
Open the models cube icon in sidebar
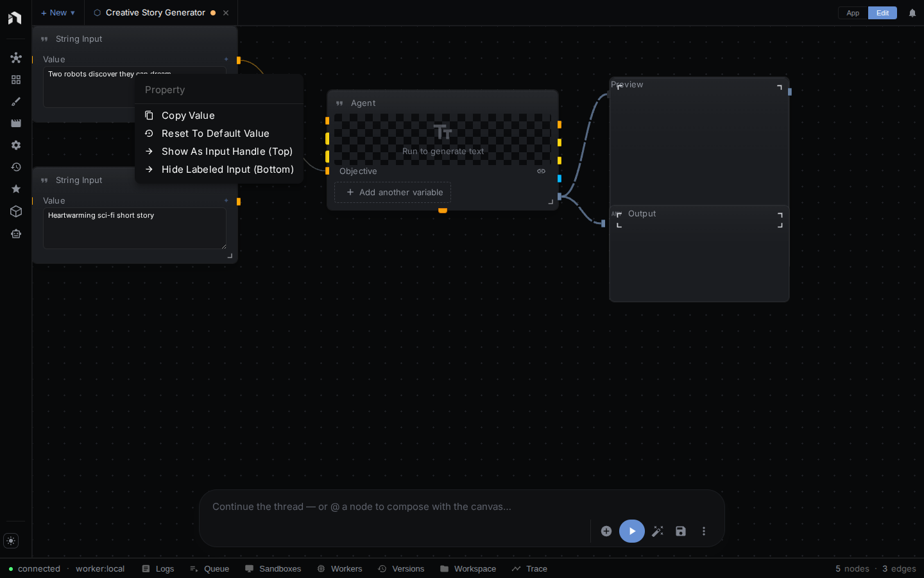[16, 211]
